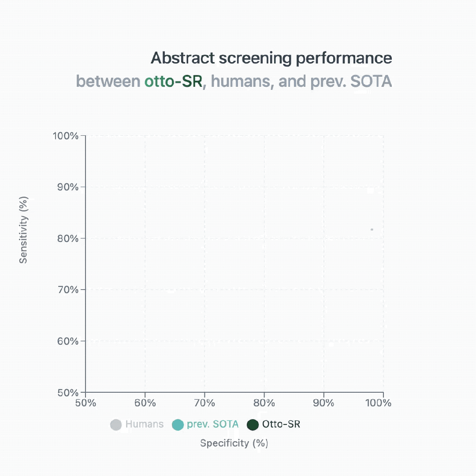Toggle the Humans legend label
The width and height of the screenshot is (476, 476).
click(144, 424)
